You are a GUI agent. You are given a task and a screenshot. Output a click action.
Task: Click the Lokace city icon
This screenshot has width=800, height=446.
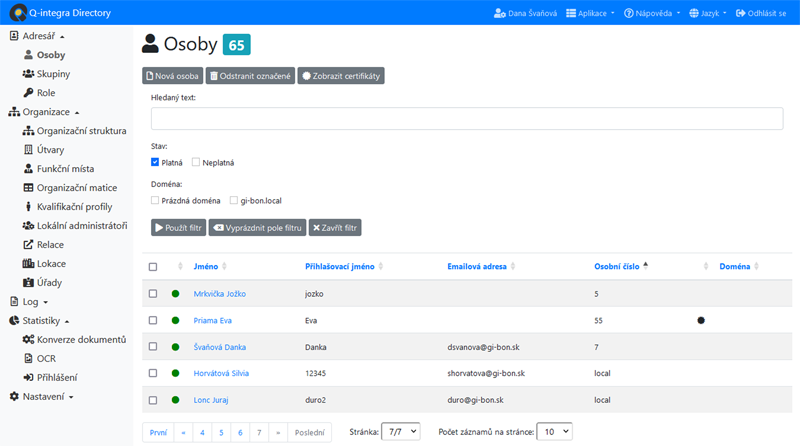[28, 263]
